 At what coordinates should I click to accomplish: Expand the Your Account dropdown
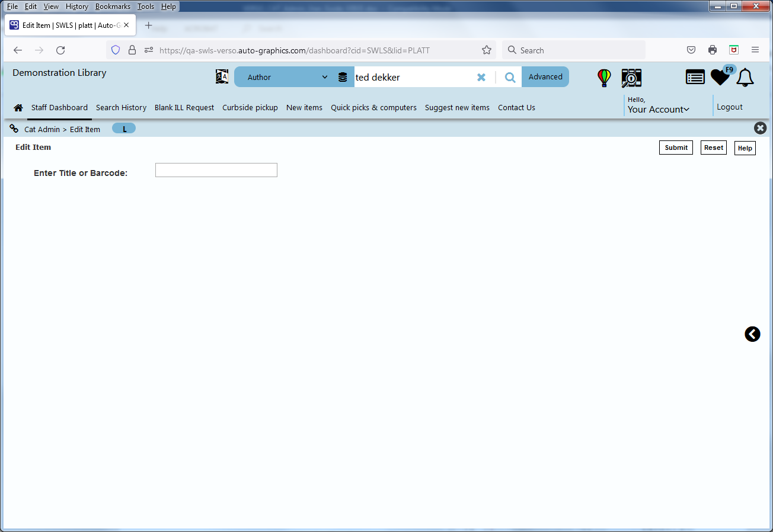click(658, 110)
